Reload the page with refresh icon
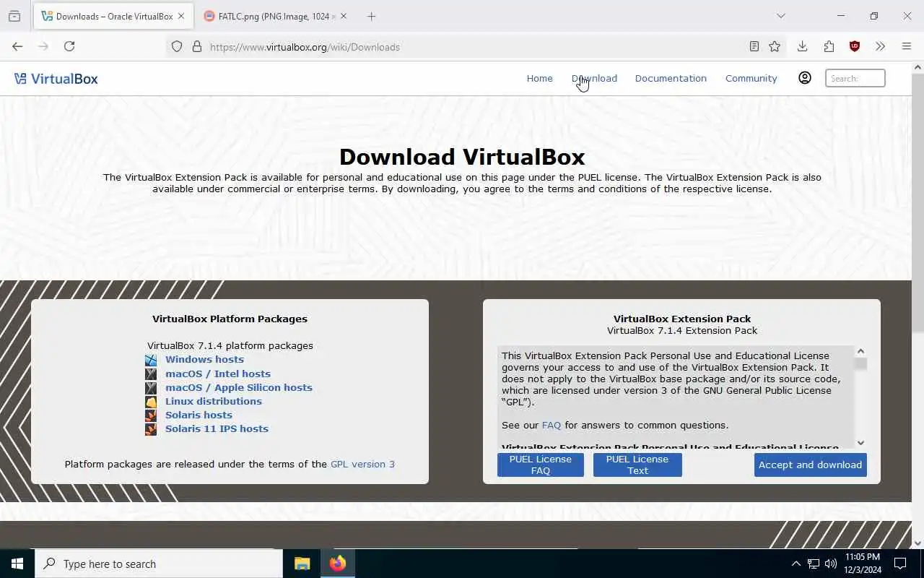The width and height of the screenshot is (924, 578). pos(69,46)
